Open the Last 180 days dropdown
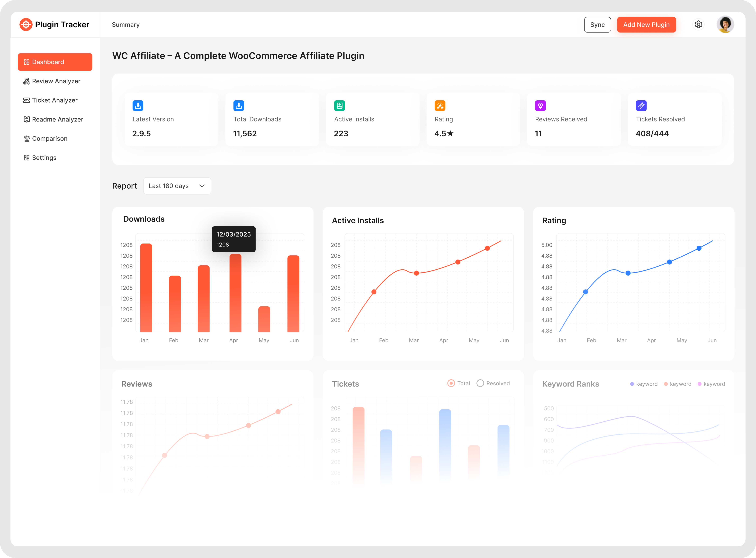756x558 pixels. click(x=177, y=186)
